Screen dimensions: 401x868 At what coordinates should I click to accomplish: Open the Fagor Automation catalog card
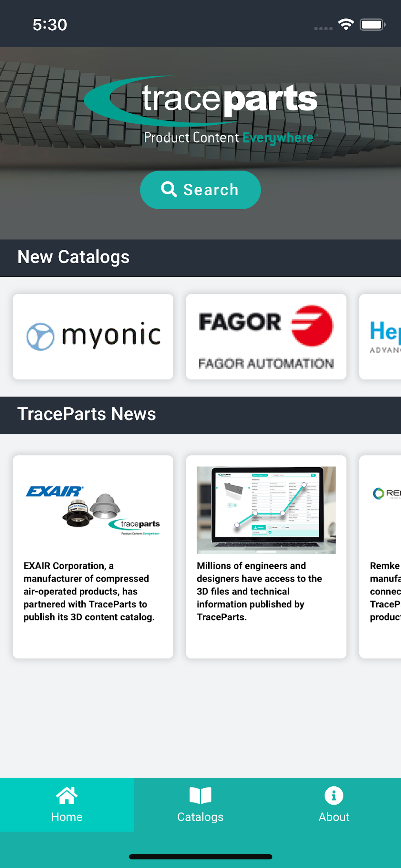tap(266, 336)
